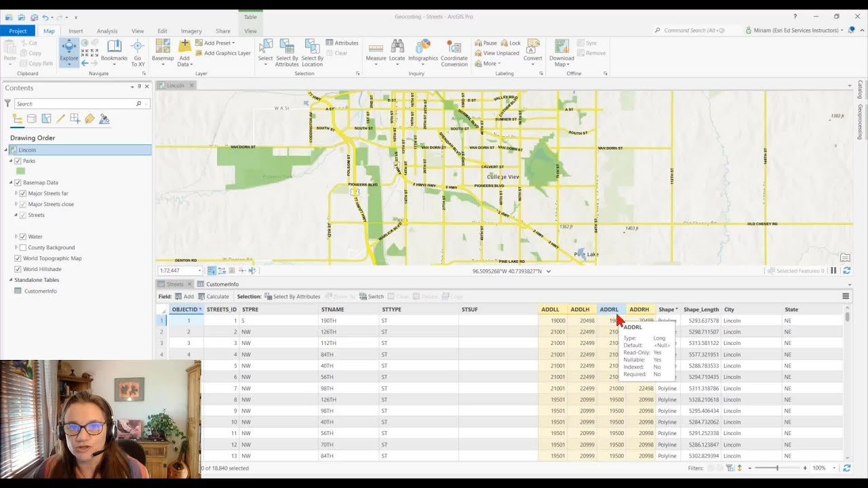Sort by the STNAME column header
Image resolution: width=868 pixels, height=488 pixels.
tap(349, 310)
